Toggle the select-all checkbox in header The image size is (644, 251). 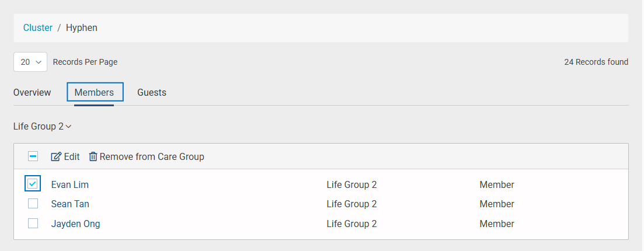pyautogui.click(x=33, y=156)
